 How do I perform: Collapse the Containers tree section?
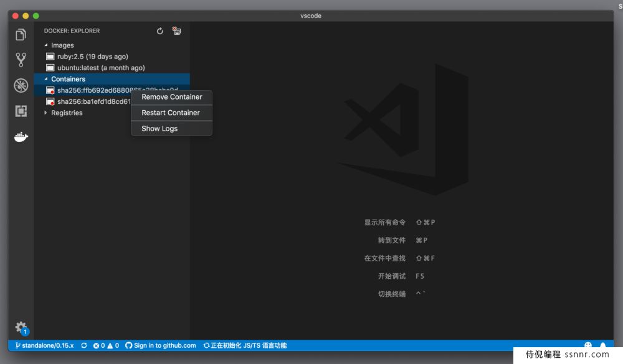coord(46,79)
